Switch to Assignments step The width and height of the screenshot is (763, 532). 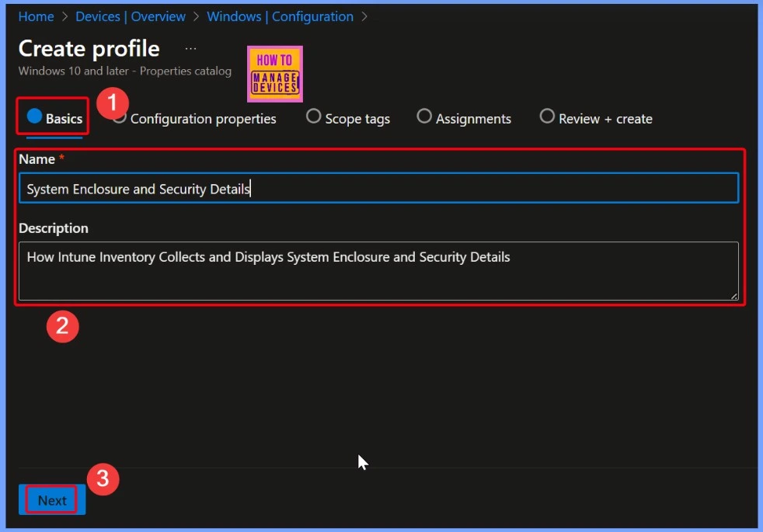click(x=464, y=119)
